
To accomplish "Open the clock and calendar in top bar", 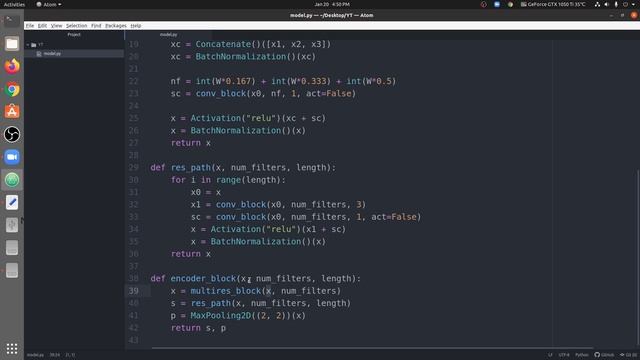I will 332,4.
